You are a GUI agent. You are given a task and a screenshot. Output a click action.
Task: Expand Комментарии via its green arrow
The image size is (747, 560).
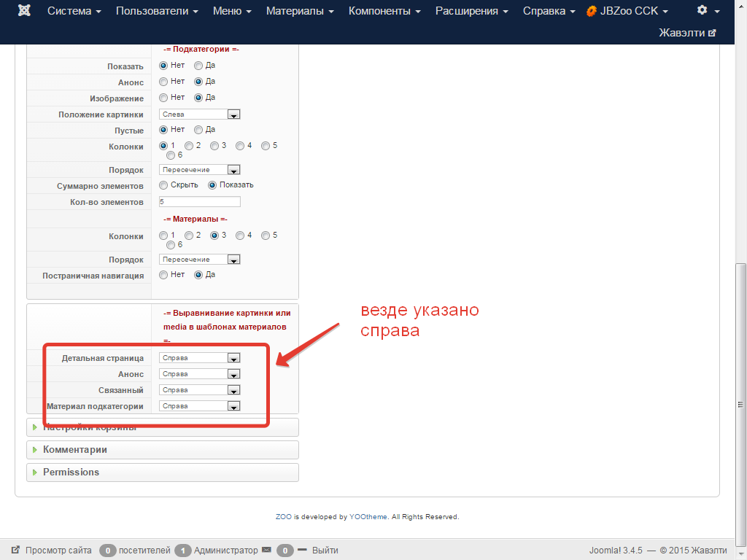point(35,450)
